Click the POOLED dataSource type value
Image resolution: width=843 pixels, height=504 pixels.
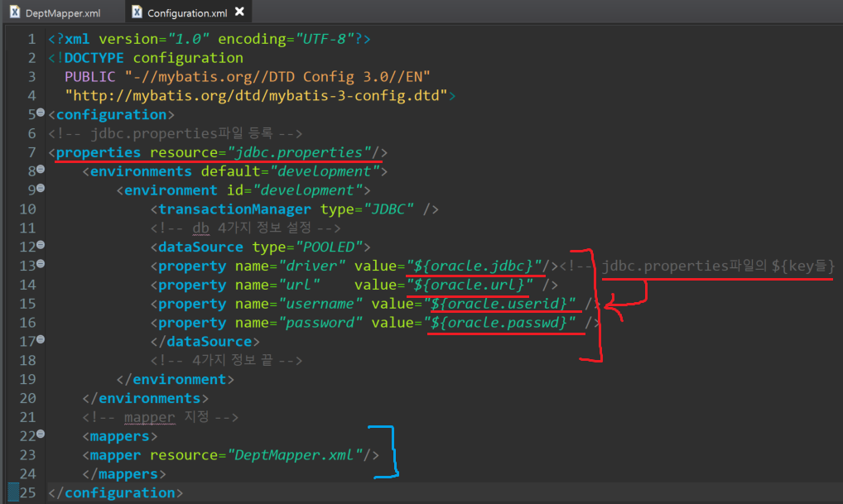(329, 247)
